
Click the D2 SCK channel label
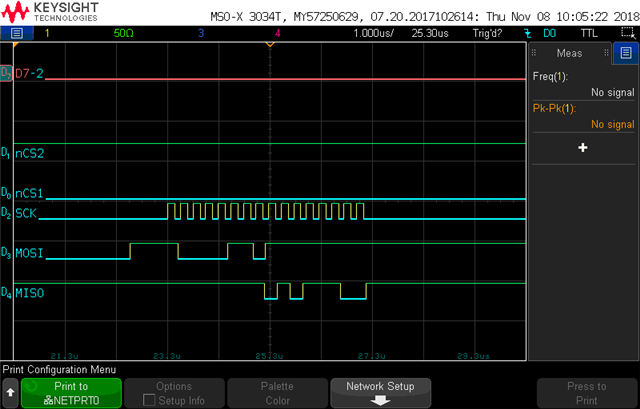click(19, 213)
